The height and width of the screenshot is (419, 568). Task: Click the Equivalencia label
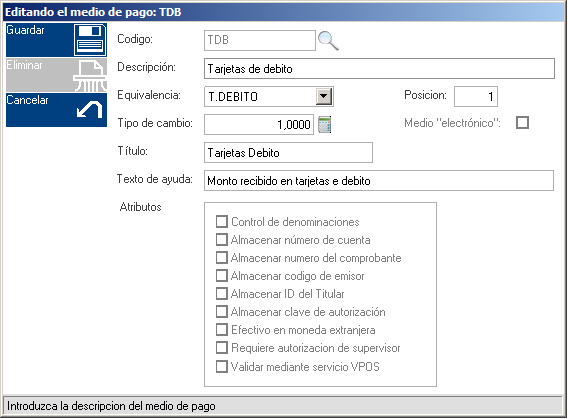coord(149,95)
